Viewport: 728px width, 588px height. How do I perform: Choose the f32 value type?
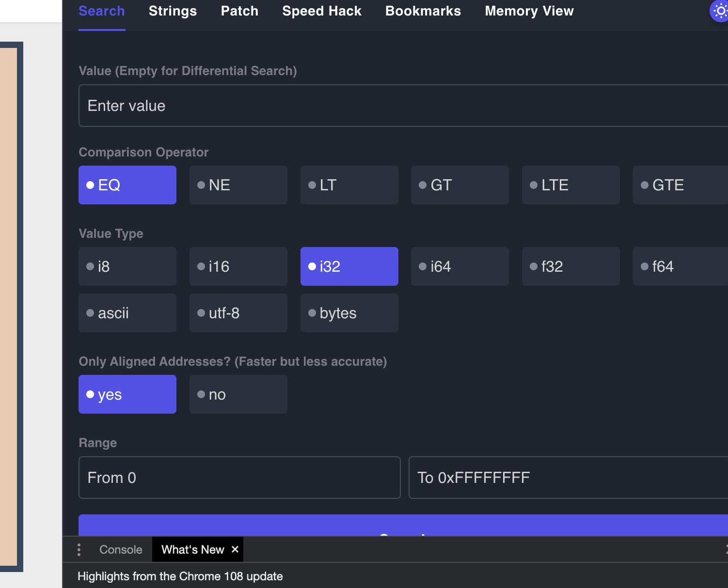[x=571, y=266]
